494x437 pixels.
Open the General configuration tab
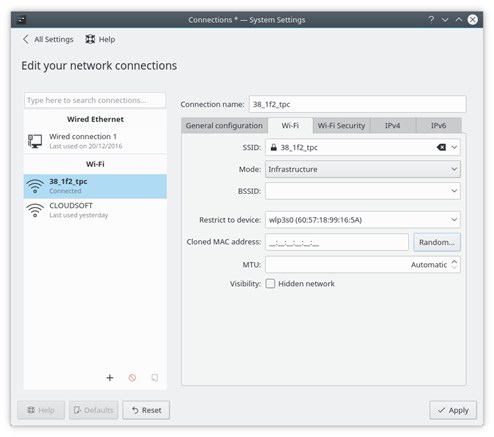224,126
